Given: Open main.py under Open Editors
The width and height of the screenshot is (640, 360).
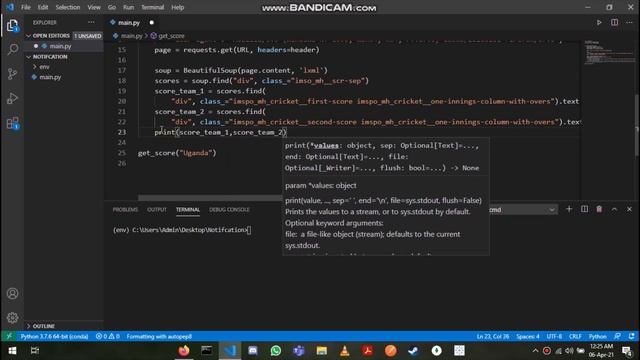Looking at the screenshot, I should coord(60,46).
